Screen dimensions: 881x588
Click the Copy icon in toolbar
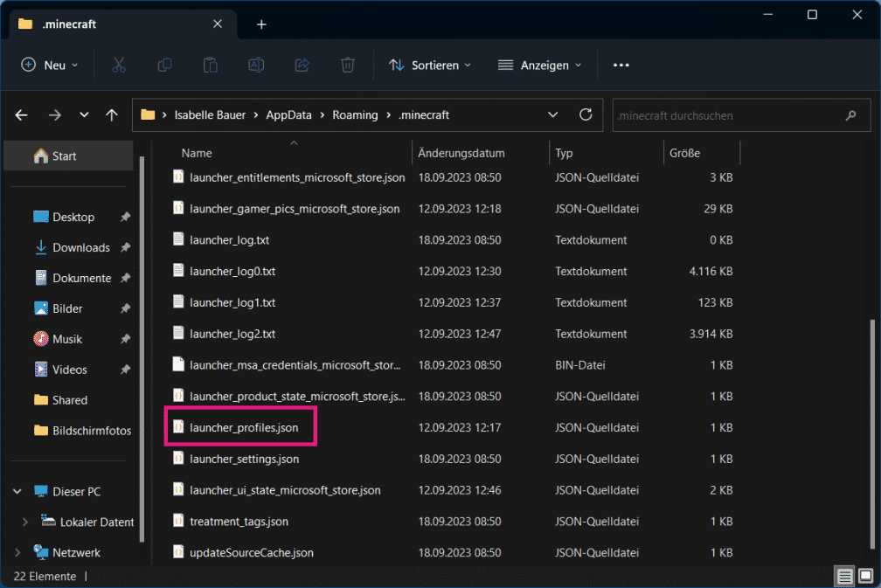pyautogui.click(x=164, y=66)
